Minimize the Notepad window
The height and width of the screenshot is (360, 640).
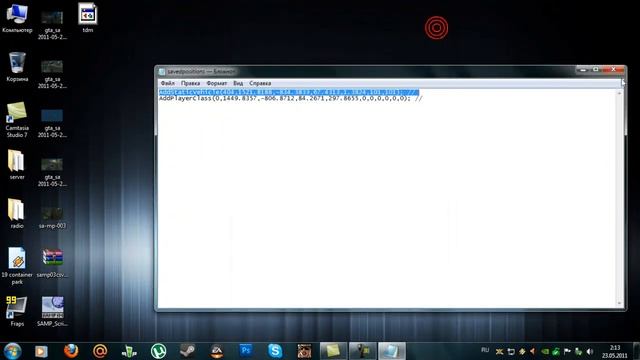pos(583,70)
